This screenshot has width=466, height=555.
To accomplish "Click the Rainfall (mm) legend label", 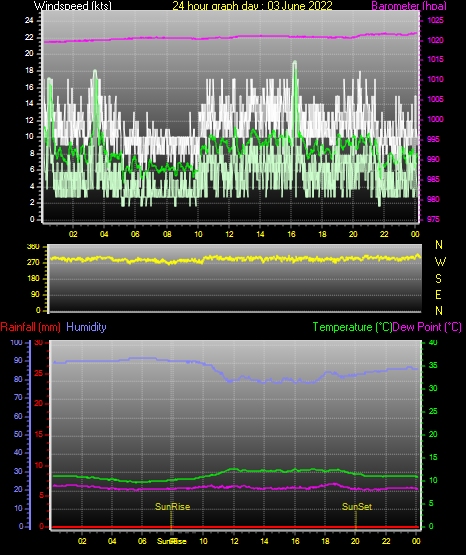I will point(30,327).
